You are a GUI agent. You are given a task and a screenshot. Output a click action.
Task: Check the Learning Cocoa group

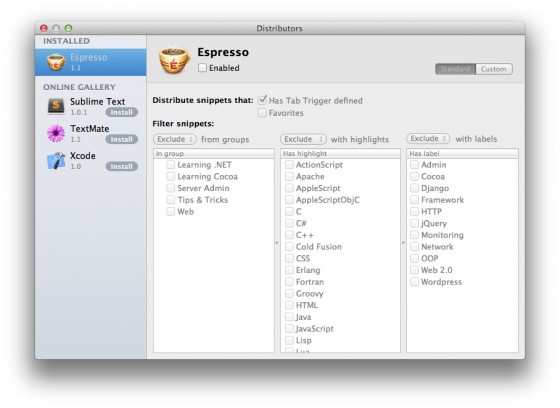[171, 176]
